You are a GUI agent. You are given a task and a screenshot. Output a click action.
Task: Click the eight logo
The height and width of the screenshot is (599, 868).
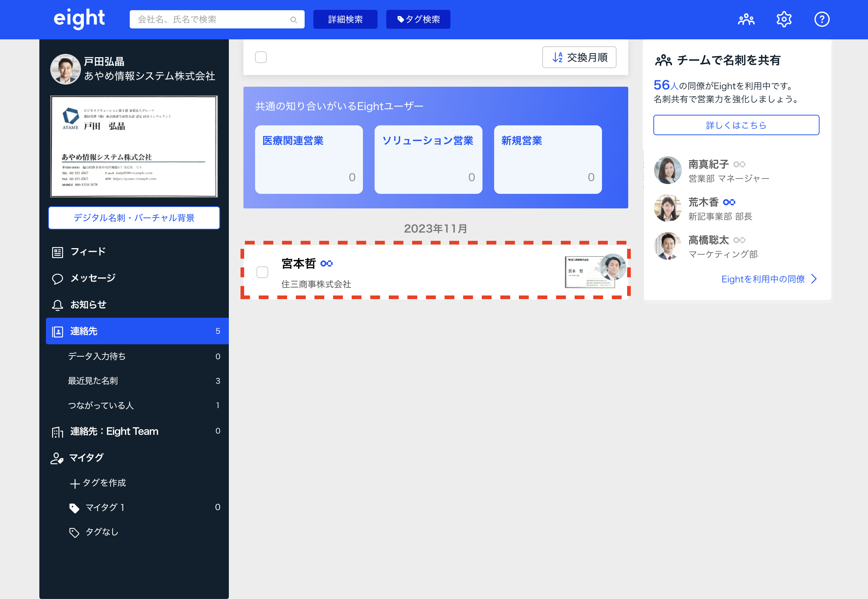79,19
